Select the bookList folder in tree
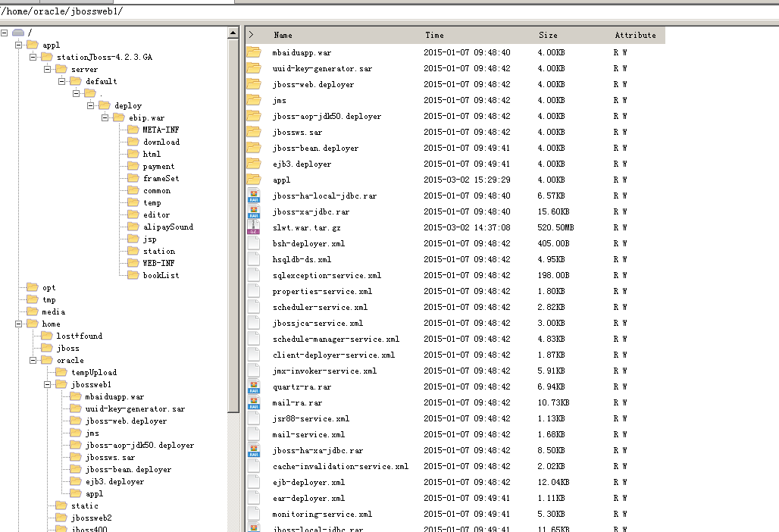Viewport: 779px width, 532px height. [x=161, y=275]
